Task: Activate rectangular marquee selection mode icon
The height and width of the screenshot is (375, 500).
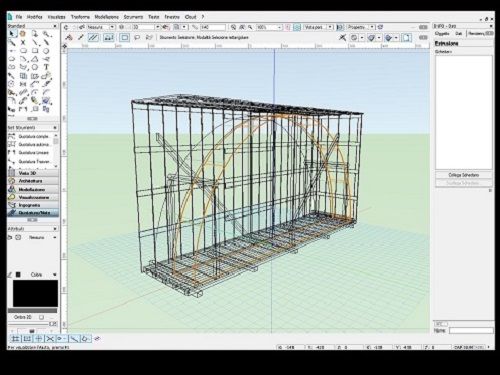Action: click(125, 37)
